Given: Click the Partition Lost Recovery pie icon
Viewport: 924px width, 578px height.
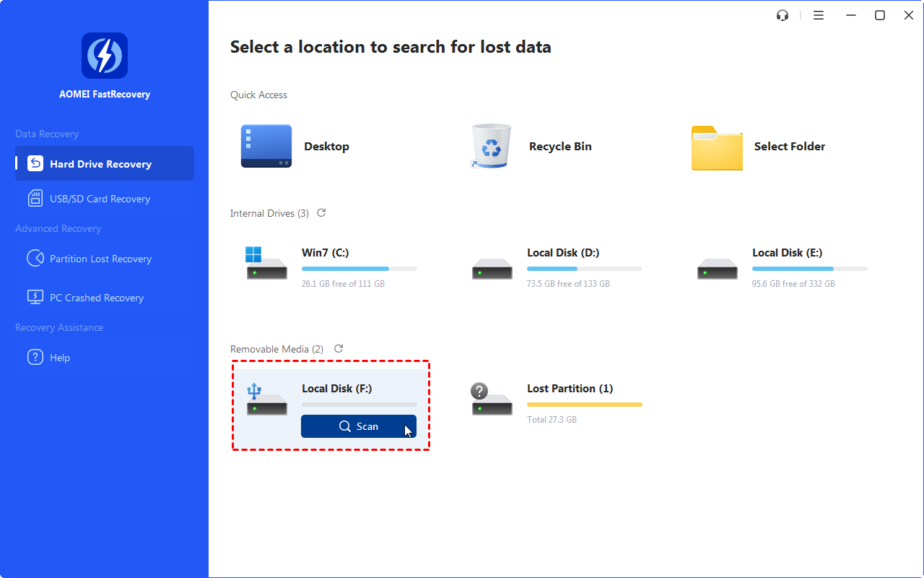Looking at the screenshot, I should tap(35, 258).
